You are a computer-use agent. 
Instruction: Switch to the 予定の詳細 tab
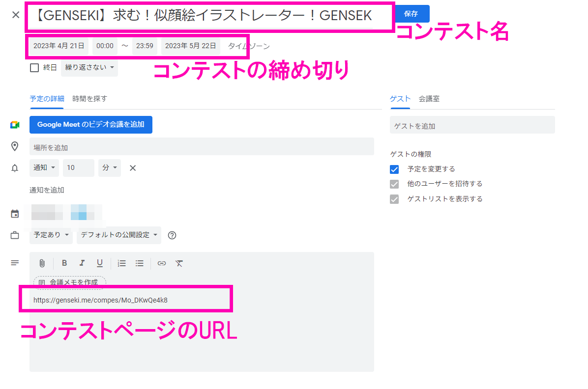(47, 99)
